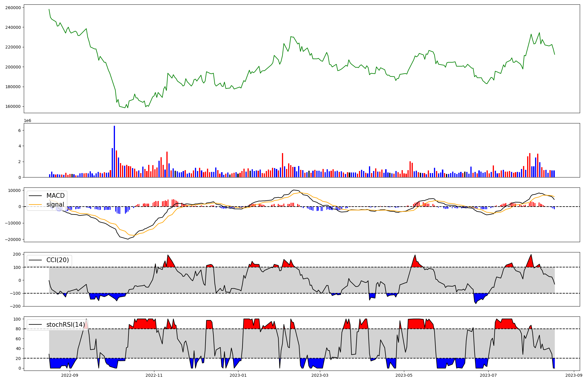Click the 240000 price axis label

tap(13, 27)
